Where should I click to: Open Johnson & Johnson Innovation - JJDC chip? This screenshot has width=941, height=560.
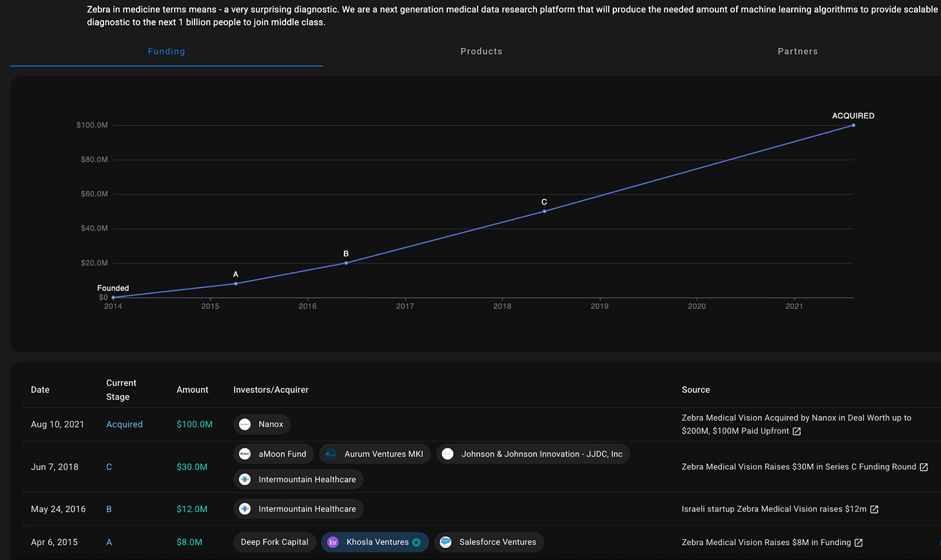pyautogui.click(x=533, y=454)
